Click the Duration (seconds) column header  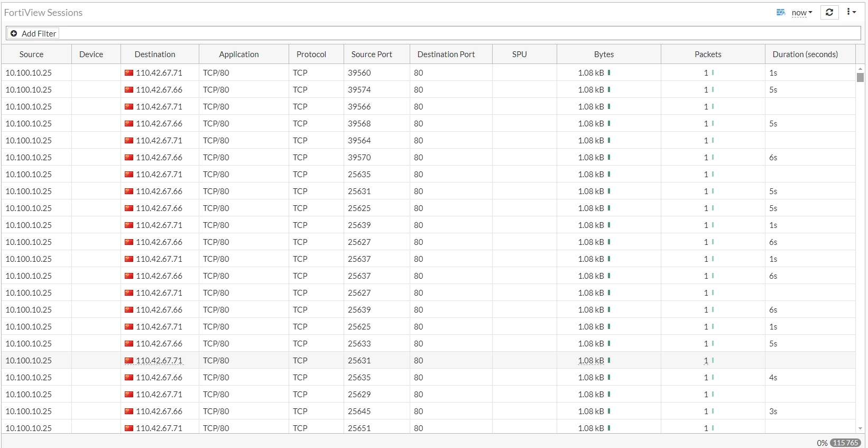[x=805, y=54]
